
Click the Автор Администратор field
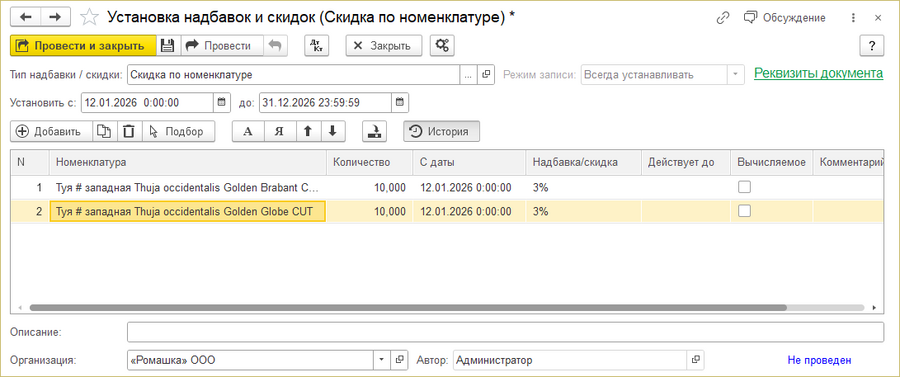[x=569, y=360]
